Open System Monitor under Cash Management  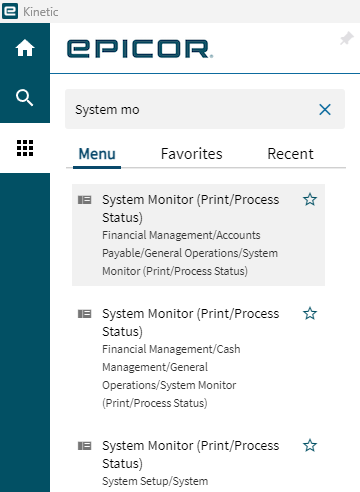[198, 358]
